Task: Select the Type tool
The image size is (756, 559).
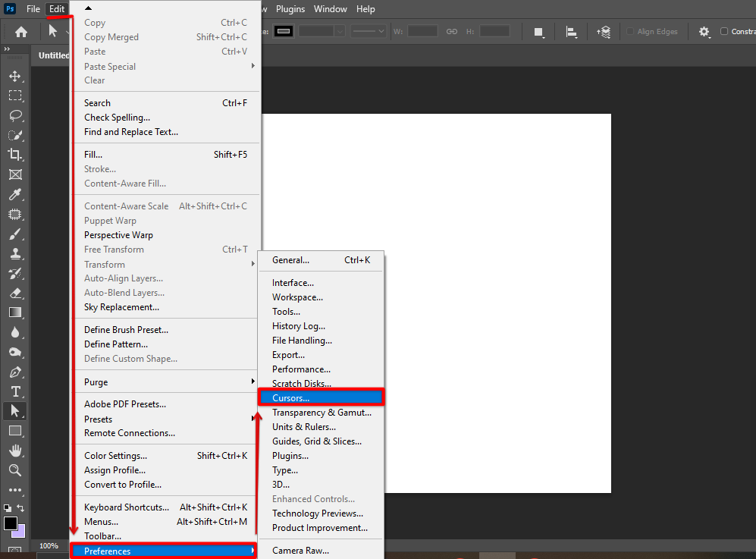Action: [x=15, y=391]
